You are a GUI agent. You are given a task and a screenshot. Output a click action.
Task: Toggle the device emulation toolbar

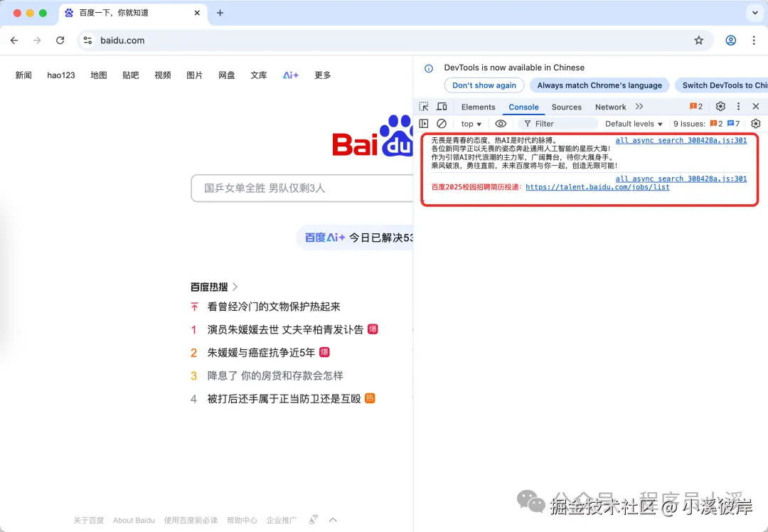click(441, 107)
